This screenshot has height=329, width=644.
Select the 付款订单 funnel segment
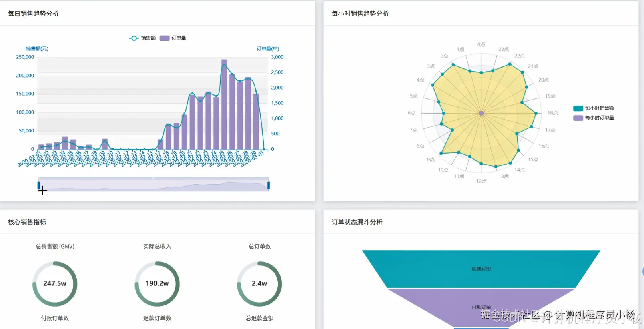click(481, 307)
